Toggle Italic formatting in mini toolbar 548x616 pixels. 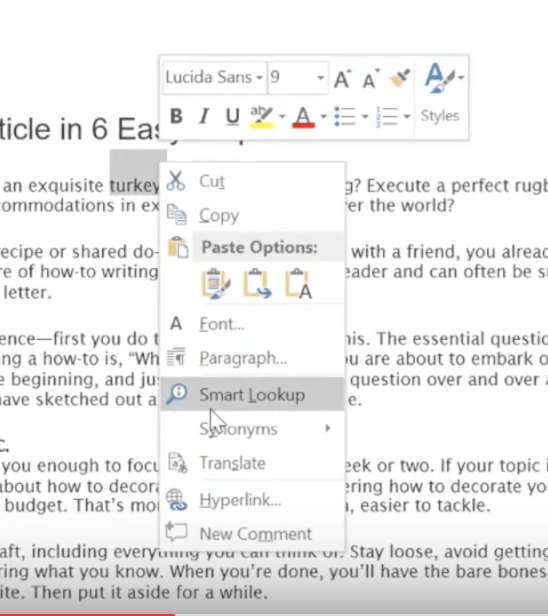tap(204, 116)
